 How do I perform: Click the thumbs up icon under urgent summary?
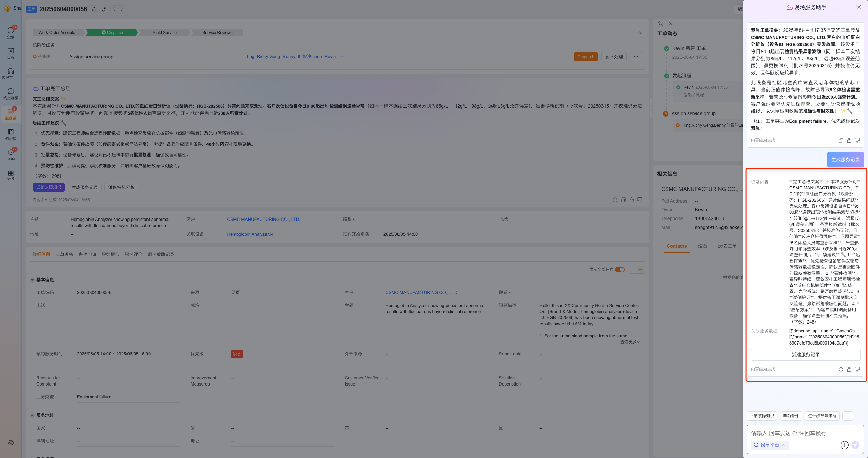849,140
